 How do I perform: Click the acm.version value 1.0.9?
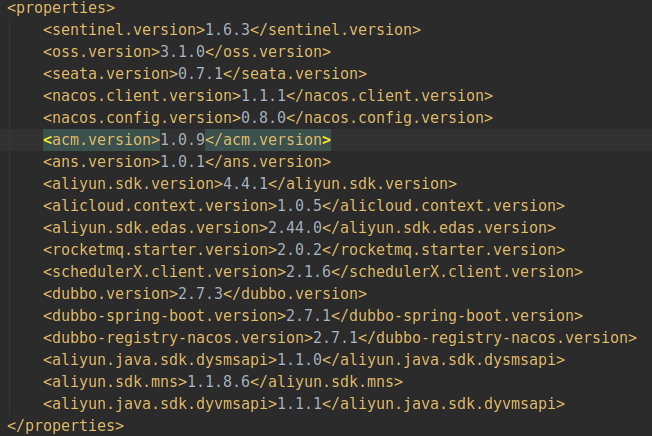[183, 139]
